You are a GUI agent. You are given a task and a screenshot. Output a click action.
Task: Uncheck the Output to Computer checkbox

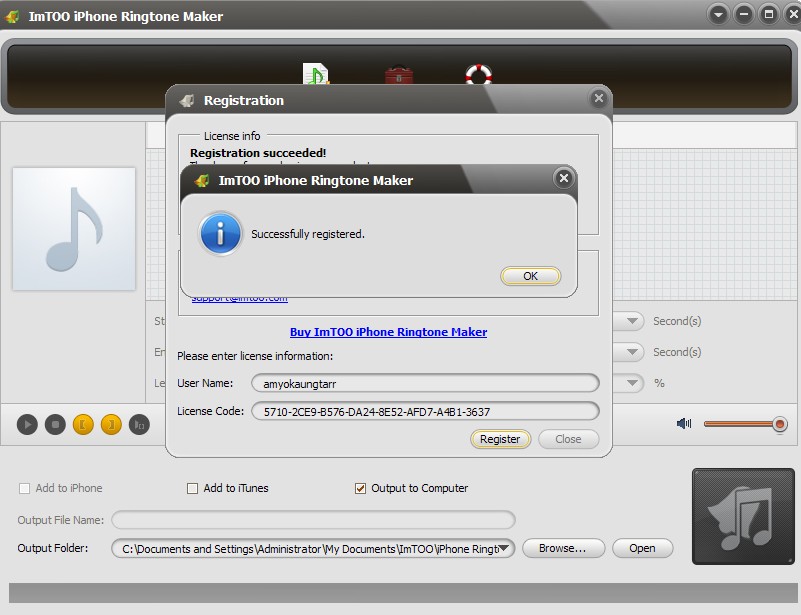click(360, 488)
